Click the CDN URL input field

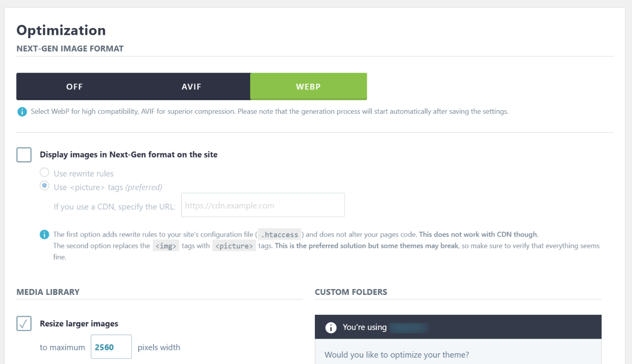[262, 205]
